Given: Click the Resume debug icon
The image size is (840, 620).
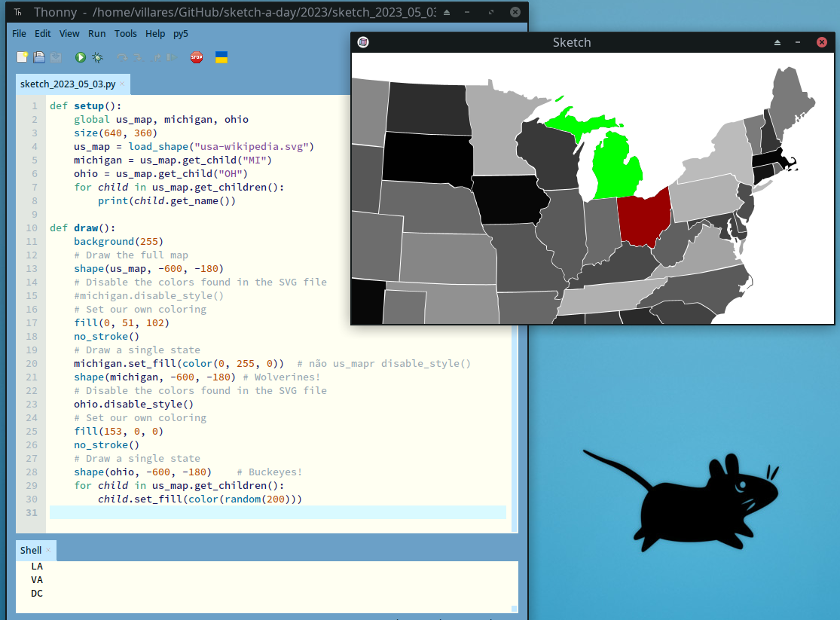Looking at the screenshot, I should click(x=173, y=57).
